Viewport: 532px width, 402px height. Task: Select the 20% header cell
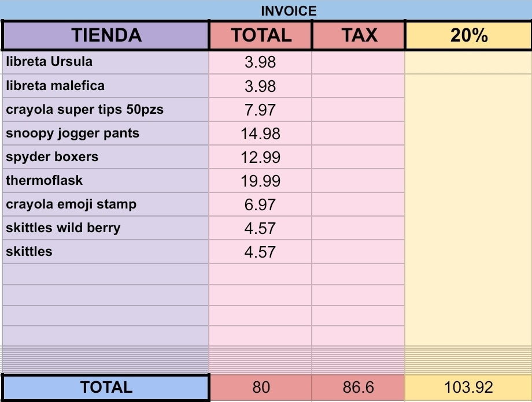(468, 35)
